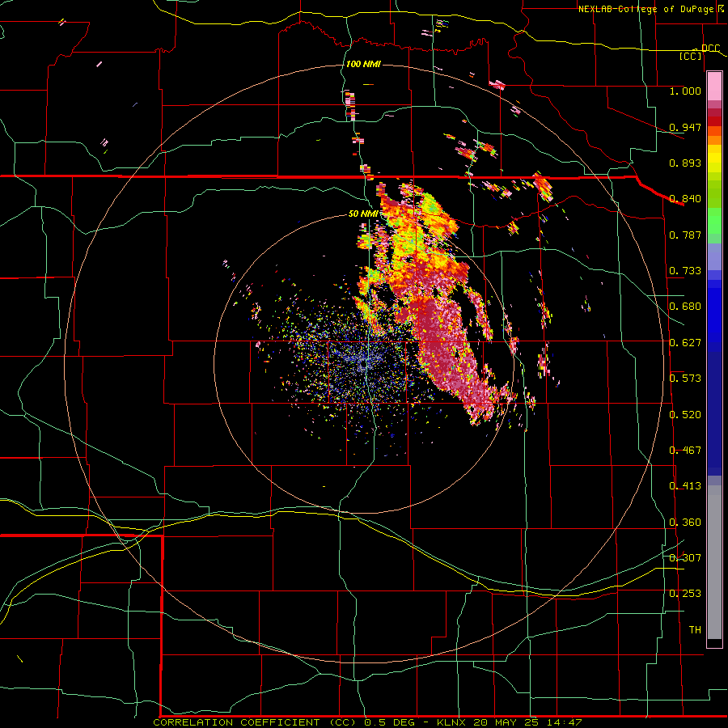Click the 50 NMI range ring label
The width and height of the screenshot is (728, 728).
pyautogui.click(x=363, y=214)
